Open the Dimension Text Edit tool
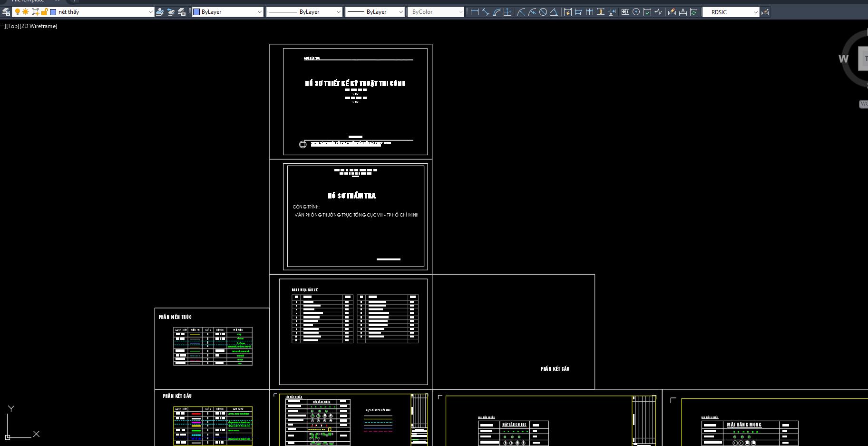Screen dimensions: 868x446 [683, 12]
